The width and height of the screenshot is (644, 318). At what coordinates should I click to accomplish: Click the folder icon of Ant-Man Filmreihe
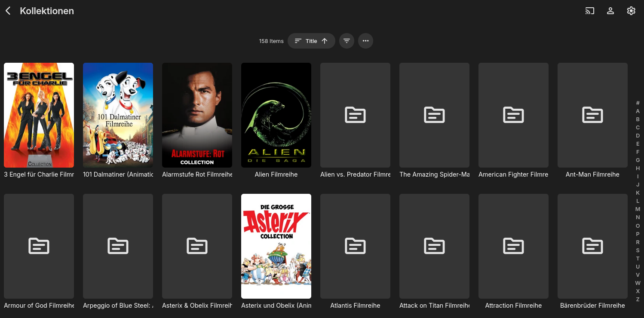592,115
